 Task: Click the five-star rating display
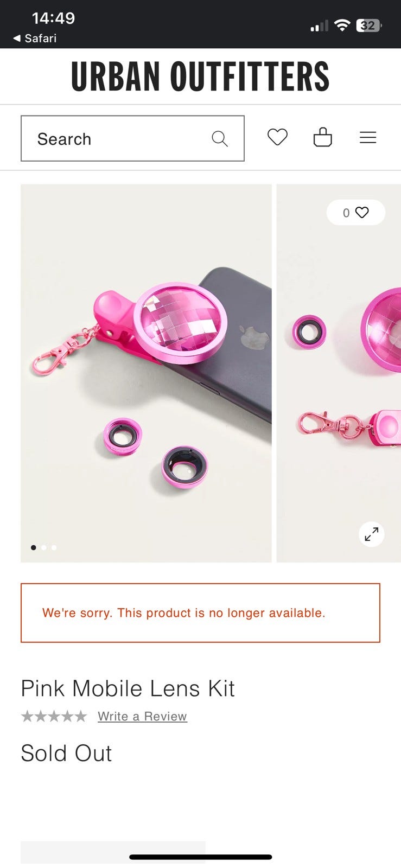pyautogui.click(x=54, y=716)
